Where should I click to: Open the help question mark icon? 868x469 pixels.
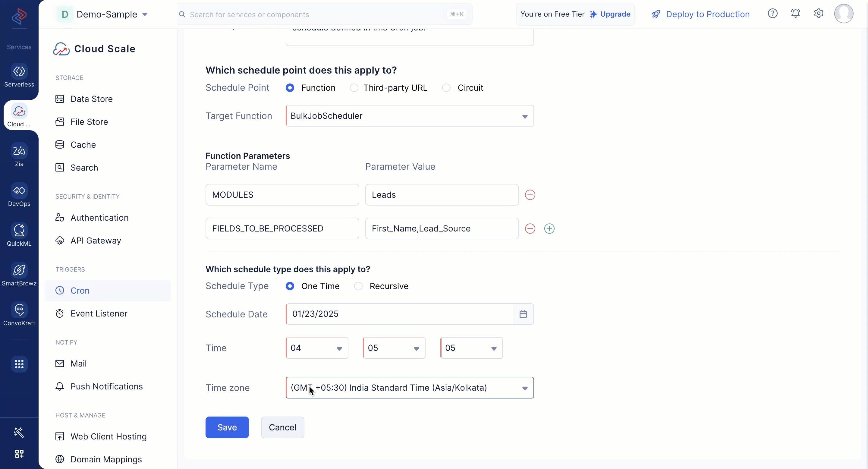click(772, 14)
